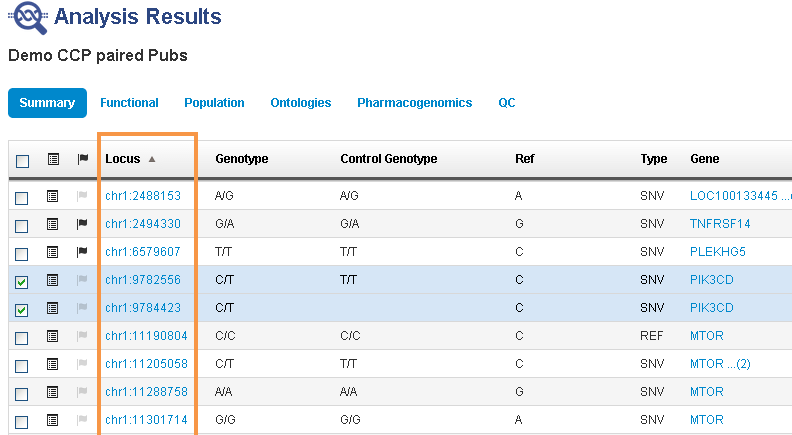Sort by the Locus column arrow
The image size is (792, 435).
152,159
